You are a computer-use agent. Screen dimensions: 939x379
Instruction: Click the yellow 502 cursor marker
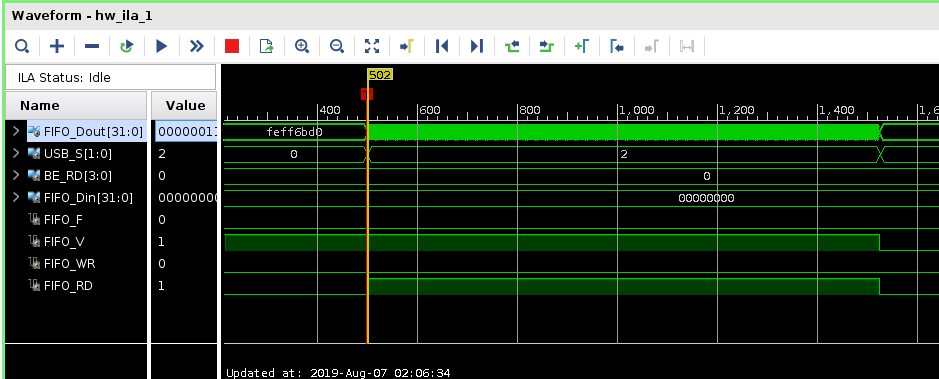pyautogui.click(x=380, y=75)
